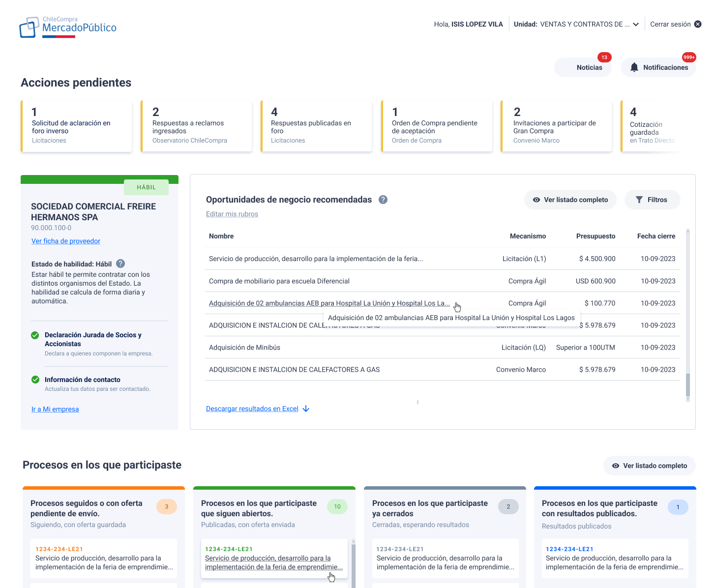The height and width of the screenshot is (588, 715).
Task: Click the Cerrar sesión X icon
Action: click(698, 23)
